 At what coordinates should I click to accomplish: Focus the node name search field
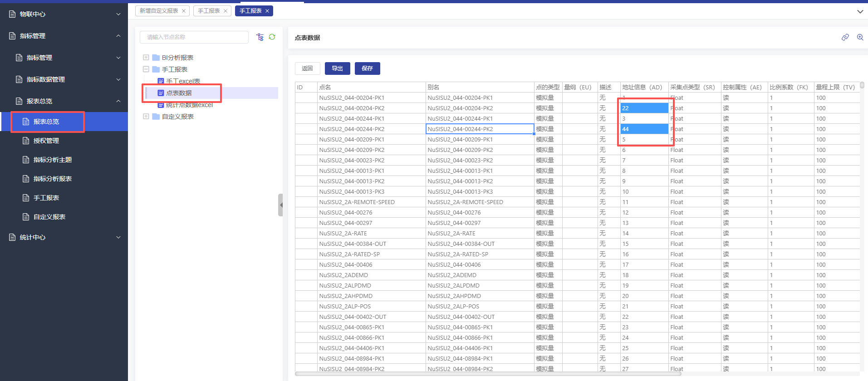tap(194, 37)
